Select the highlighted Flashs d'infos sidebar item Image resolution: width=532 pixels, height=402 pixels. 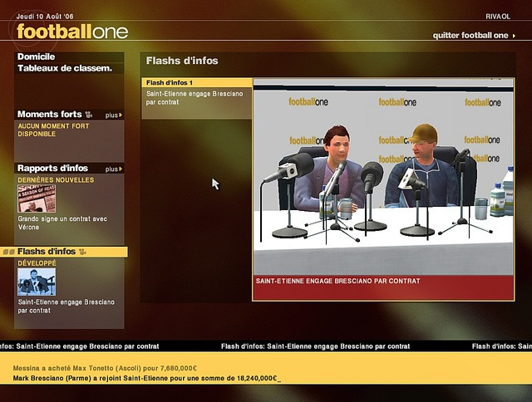(x=64, y=252)
